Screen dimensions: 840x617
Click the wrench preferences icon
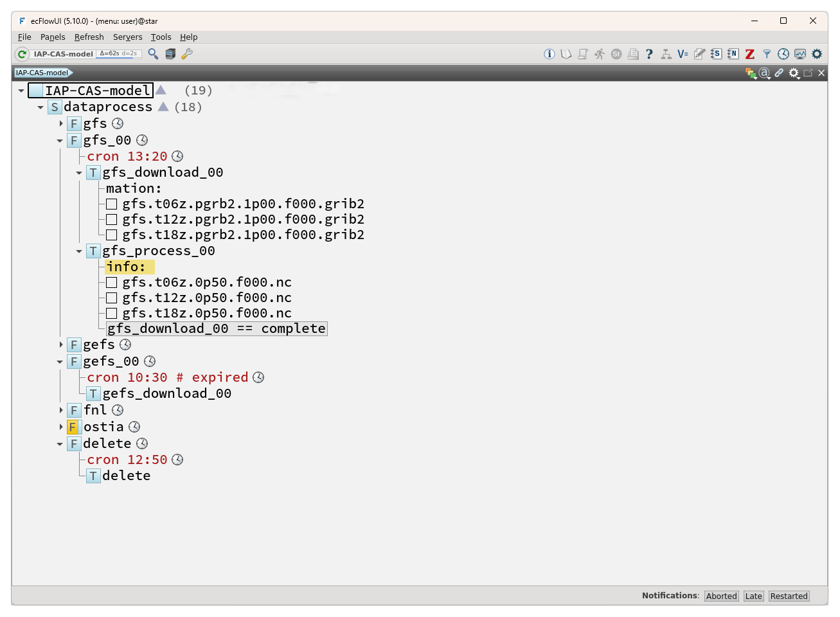[187, 54]
